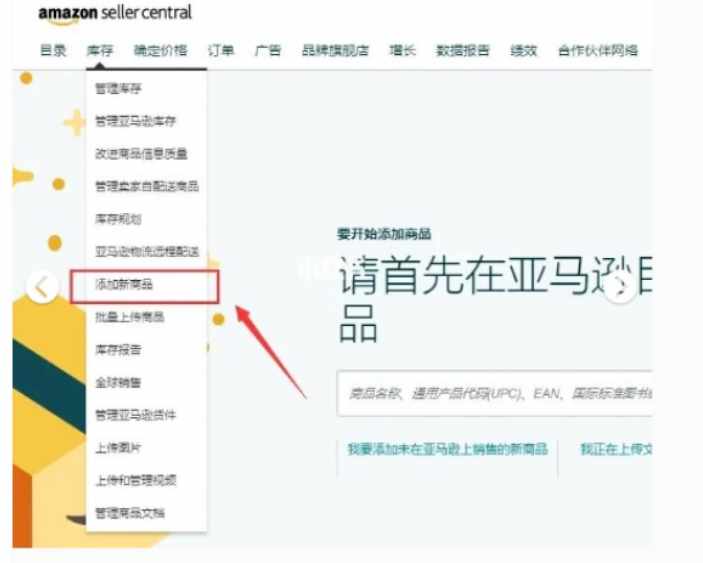
Task: Select 上传图片 menu entry
Action: click(x=118, y=447)
